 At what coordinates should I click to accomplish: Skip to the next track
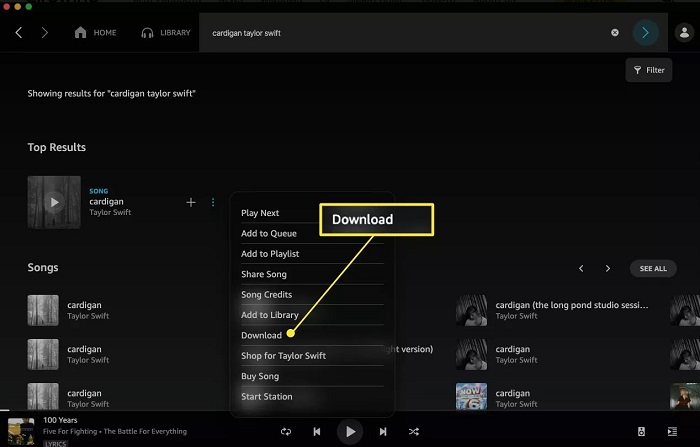383,432
